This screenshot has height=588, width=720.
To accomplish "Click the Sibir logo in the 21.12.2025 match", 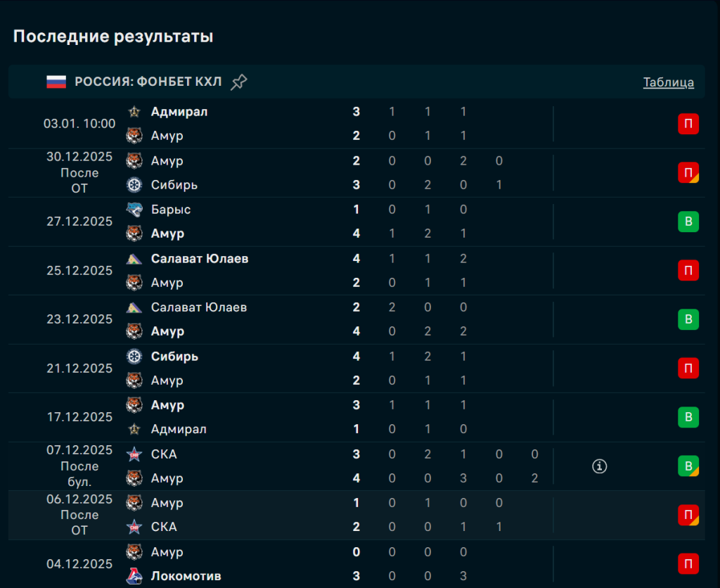I will (x=134, y=357).
